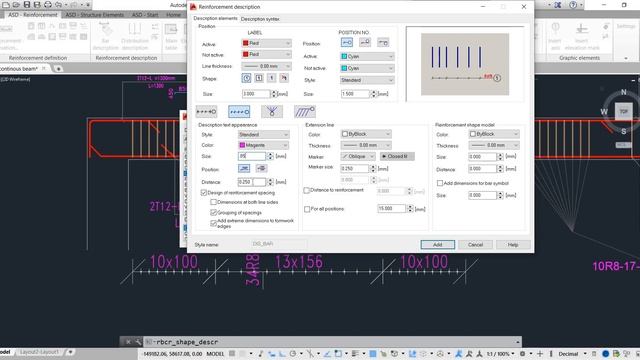Click the description text Size field
Screen dimensions: 640x360
click(x=251, y=156)
